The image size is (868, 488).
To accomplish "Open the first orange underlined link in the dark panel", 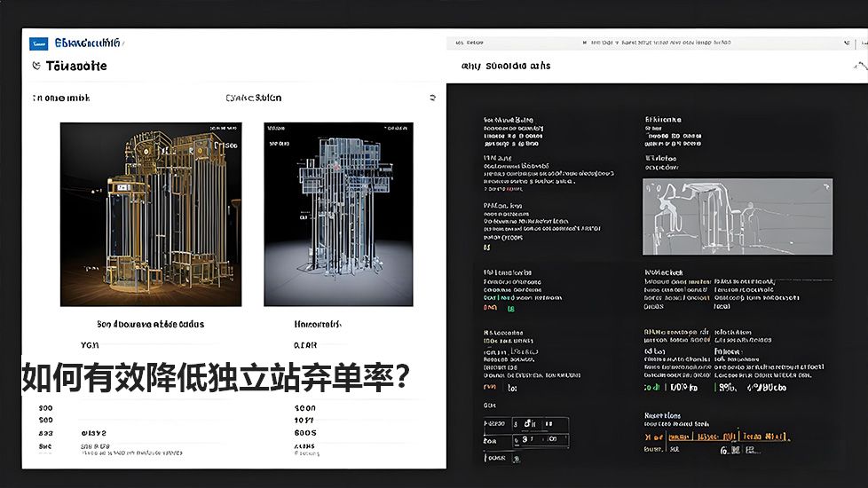I will coord(678,437).
